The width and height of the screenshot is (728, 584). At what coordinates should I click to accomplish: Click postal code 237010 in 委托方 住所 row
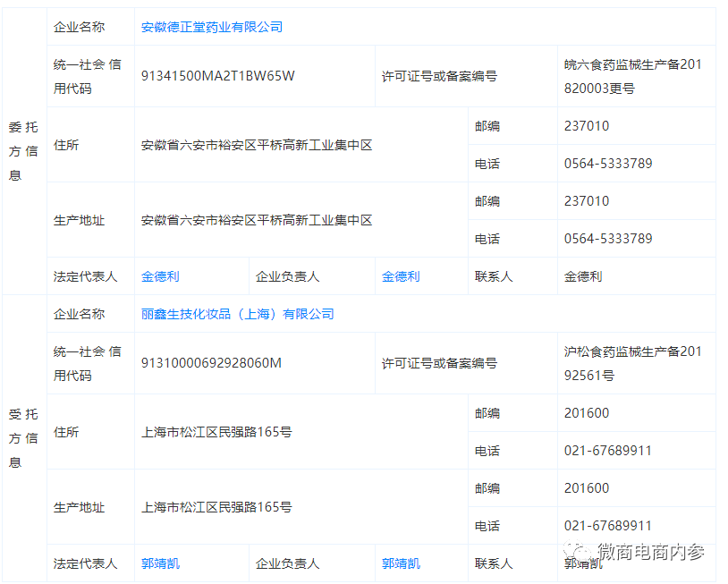(587, 126)
